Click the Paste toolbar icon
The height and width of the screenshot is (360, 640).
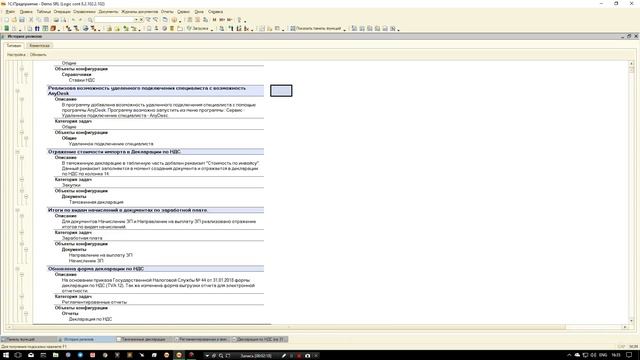coord(47,20)
